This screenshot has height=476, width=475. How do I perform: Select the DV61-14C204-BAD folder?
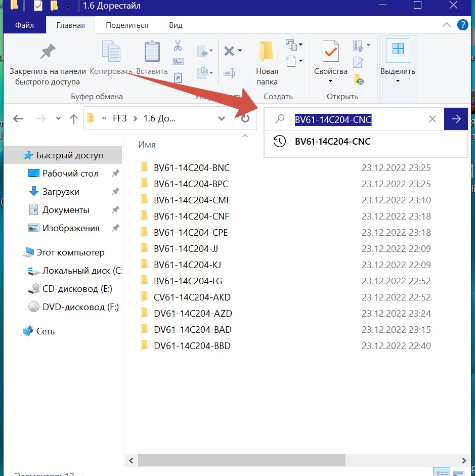click(x=192, y=330)
